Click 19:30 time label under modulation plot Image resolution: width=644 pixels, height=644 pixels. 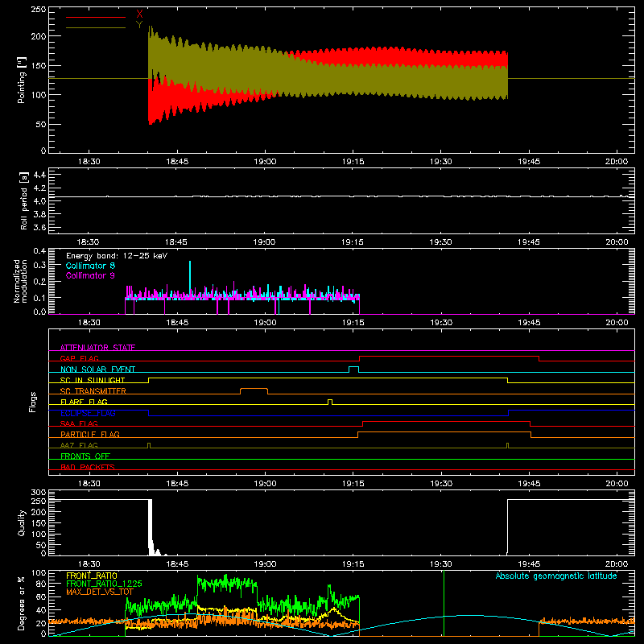[x=441, y=323]
